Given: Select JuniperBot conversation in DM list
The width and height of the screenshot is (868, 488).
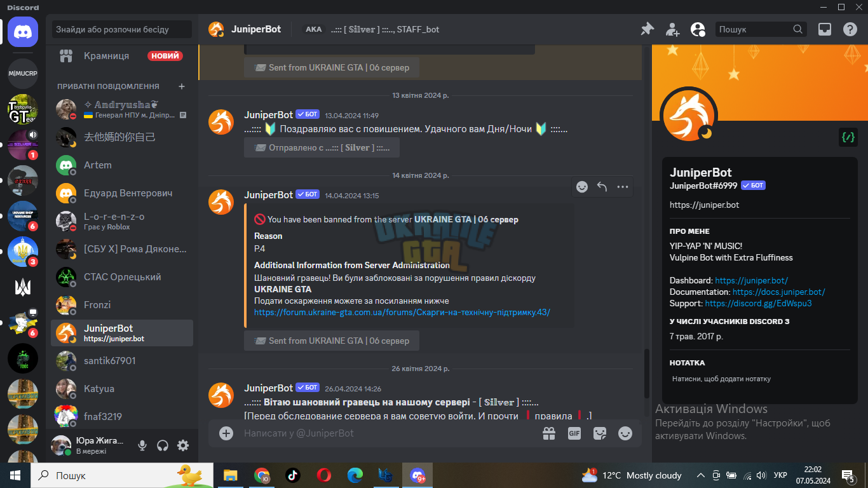Looking at the screenshot, I should pos(121,333).
